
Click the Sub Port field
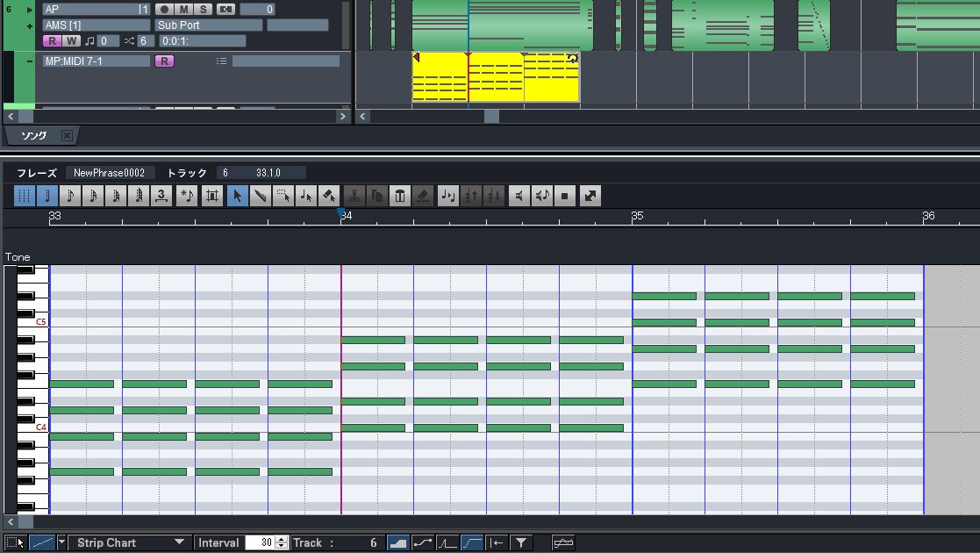click(209, 25)
